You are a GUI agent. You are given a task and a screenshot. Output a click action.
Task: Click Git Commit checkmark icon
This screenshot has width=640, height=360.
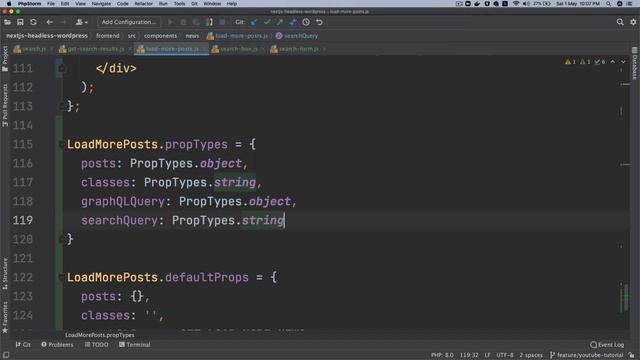[x=267, y=22]
